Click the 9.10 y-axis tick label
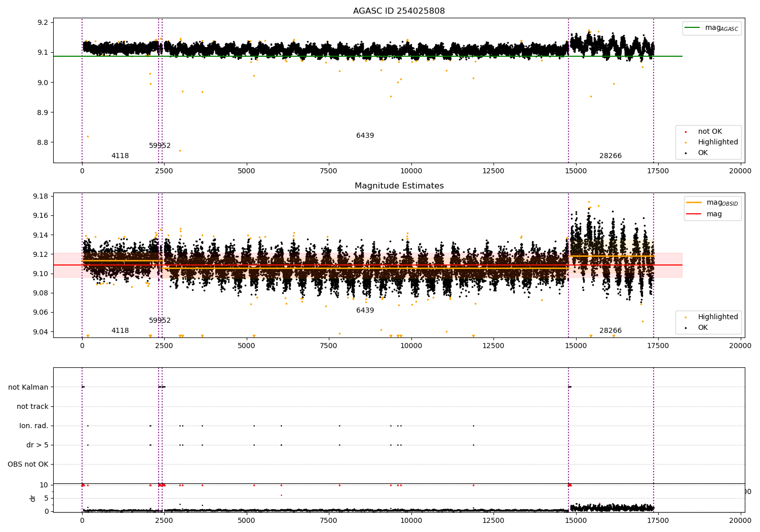 coord(41,274)
